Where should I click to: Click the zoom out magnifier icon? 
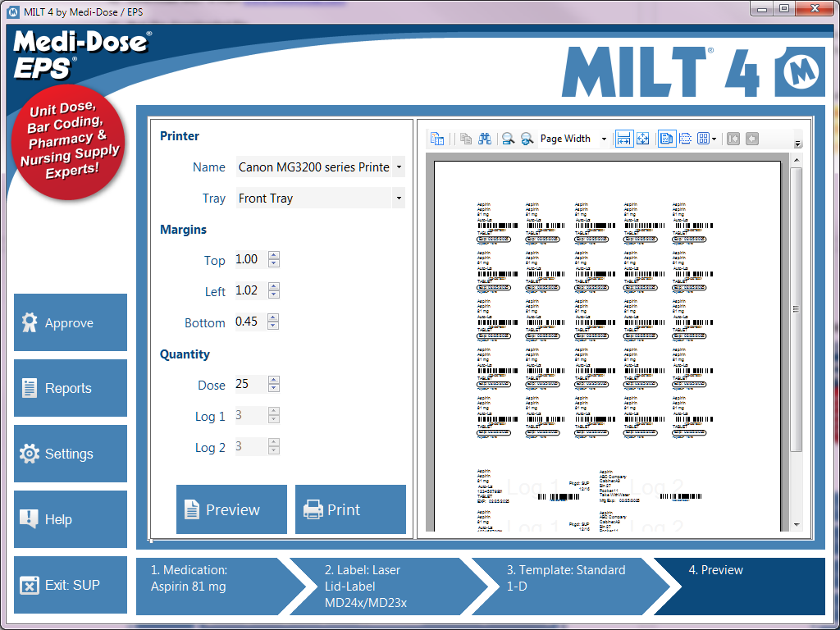[x=508, y=139]
